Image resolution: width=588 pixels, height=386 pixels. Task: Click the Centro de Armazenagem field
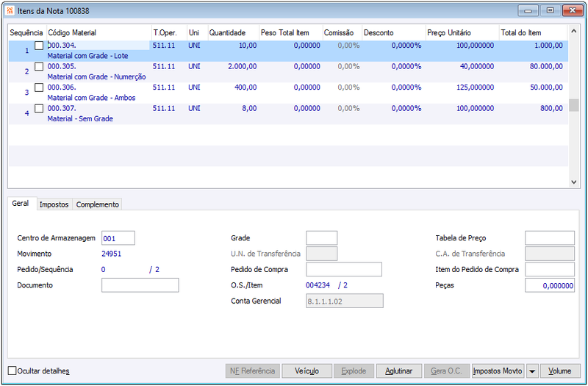[118, 238]
